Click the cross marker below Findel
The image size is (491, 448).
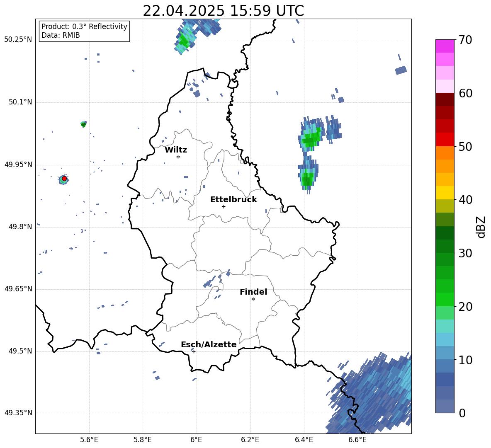point(253,299)
